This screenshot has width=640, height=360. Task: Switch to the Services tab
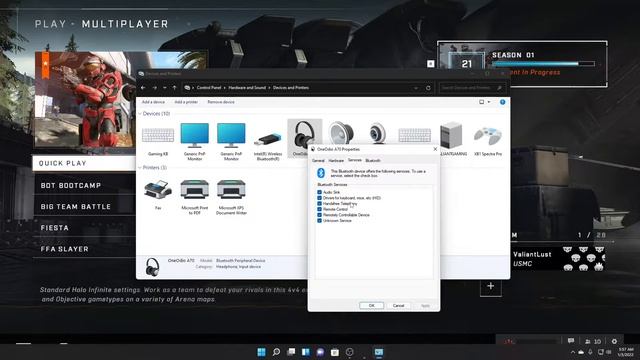(355, 160)
